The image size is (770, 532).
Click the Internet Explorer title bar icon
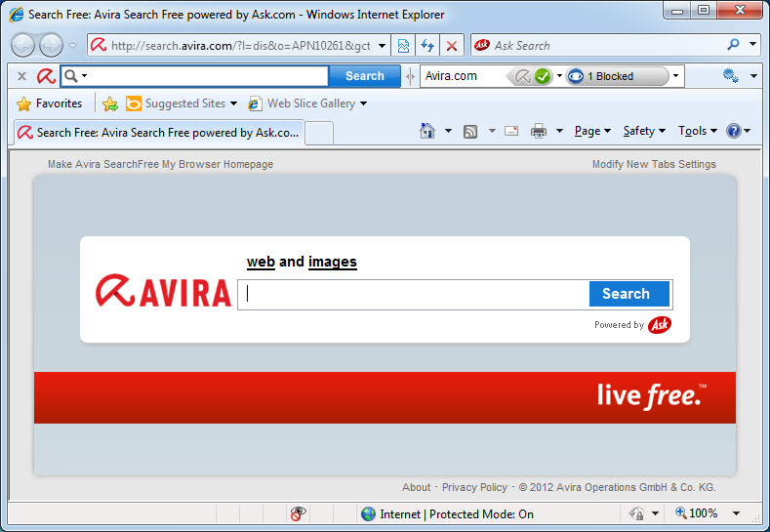point(17,15)
